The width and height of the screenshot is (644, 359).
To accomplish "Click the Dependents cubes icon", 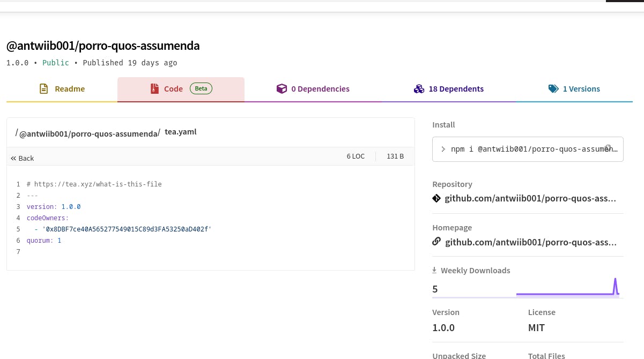I will click(419, 89).
